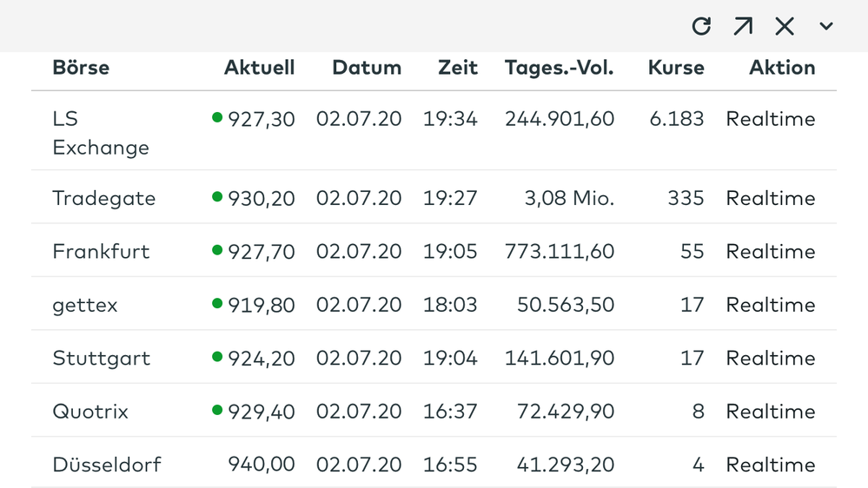Screen dimensions: 868x488
Task: Pick the Düsseldorf exchange
Action: 106,465
